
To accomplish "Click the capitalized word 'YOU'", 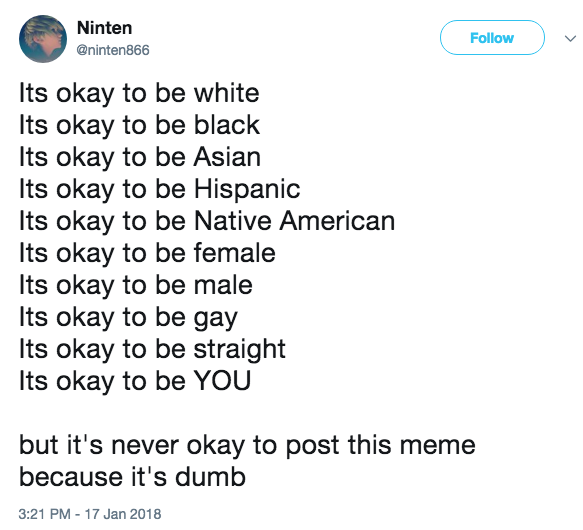I will pyautogui.click(x=222, y=381).
